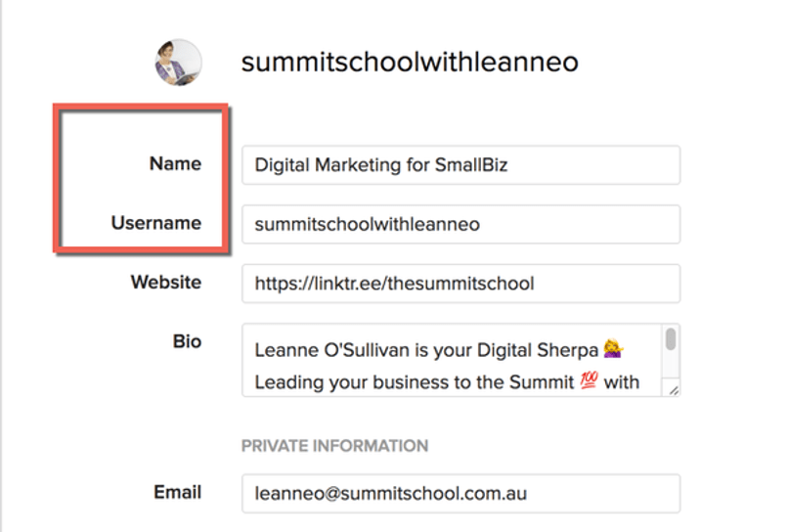Click the Username field label

[x=156, y=223]
